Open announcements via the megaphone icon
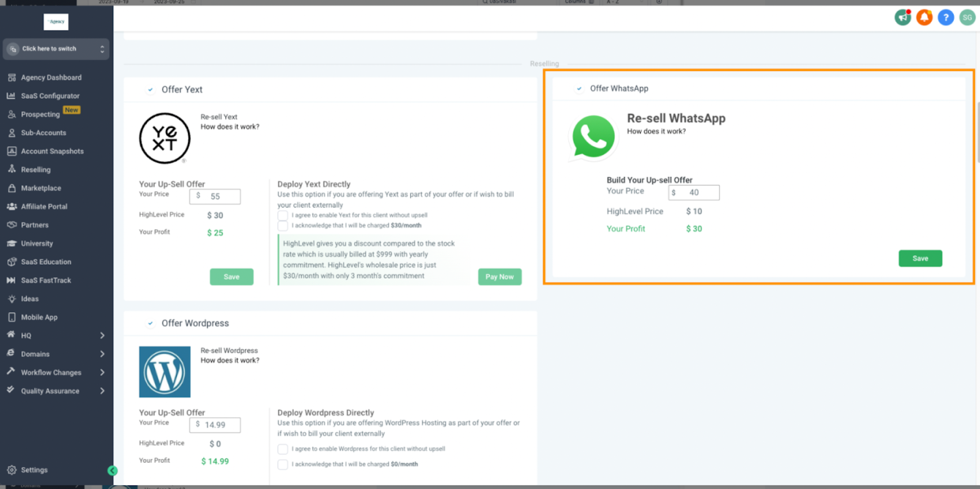The height and width of the screenshot is (489, 980). click(902, 17)
